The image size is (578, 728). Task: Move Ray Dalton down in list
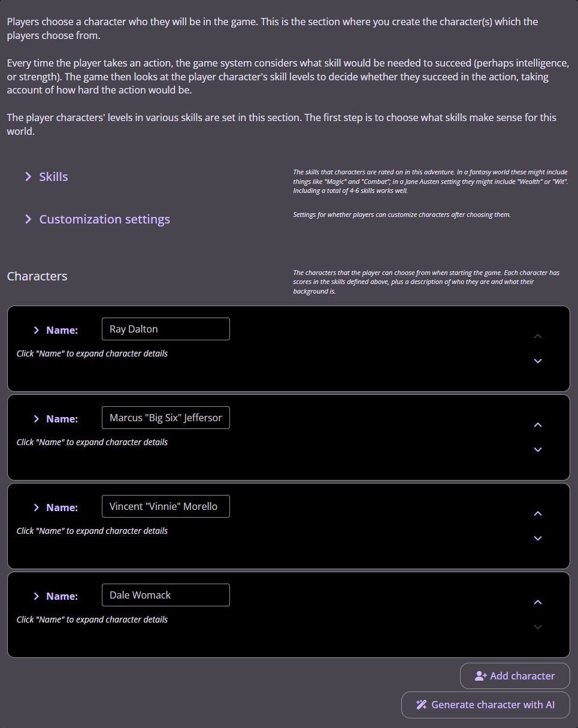tap(537, 361)
